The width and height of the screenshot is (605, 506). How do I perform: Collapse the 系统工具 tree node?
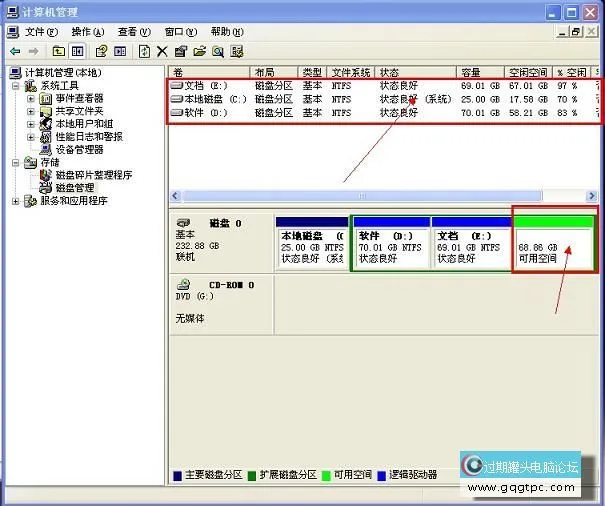tap(15, 86)
